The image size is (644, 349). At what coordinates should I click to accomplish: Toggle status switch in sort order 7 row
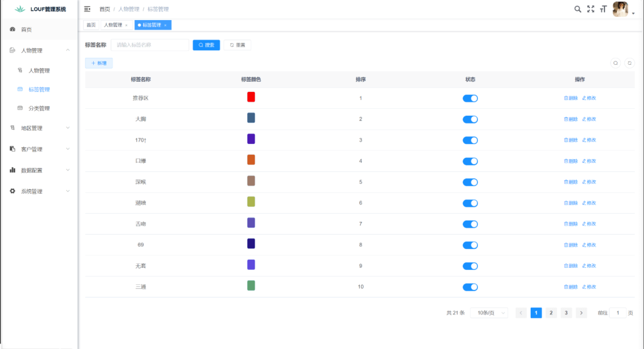[470, 224]
